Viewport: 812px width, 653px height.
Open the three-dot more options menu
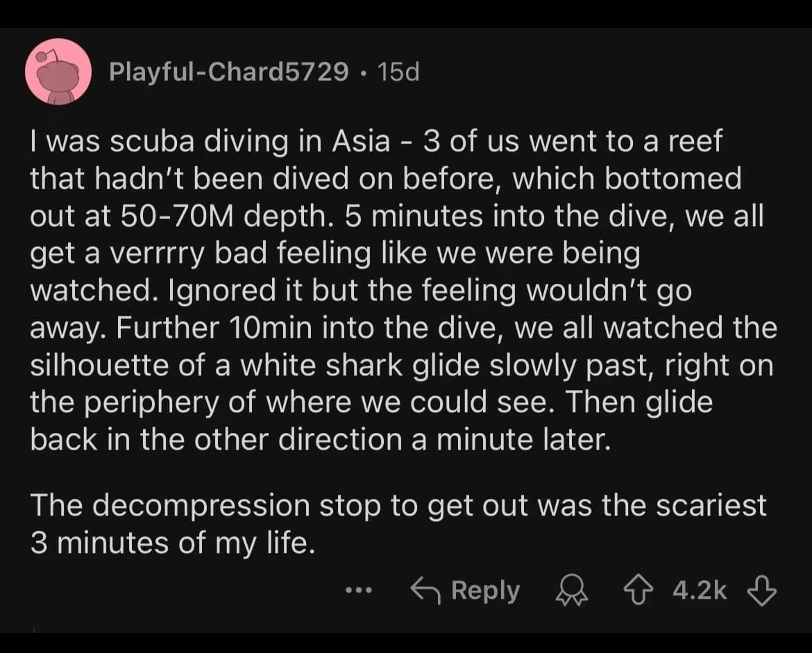[x=359, y=591]
